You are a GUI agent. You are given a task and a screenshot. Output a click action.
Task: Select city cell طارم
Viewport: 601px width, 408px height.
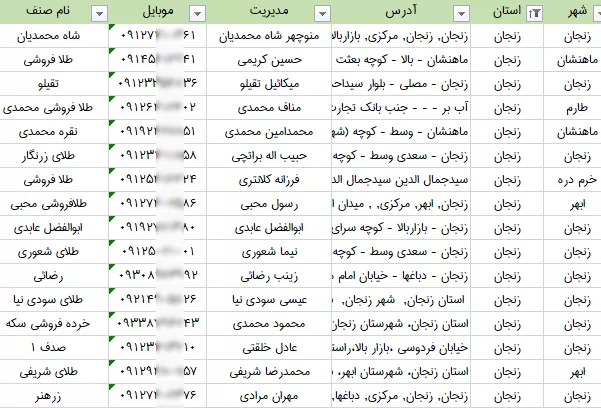click(x=573, y=108)
